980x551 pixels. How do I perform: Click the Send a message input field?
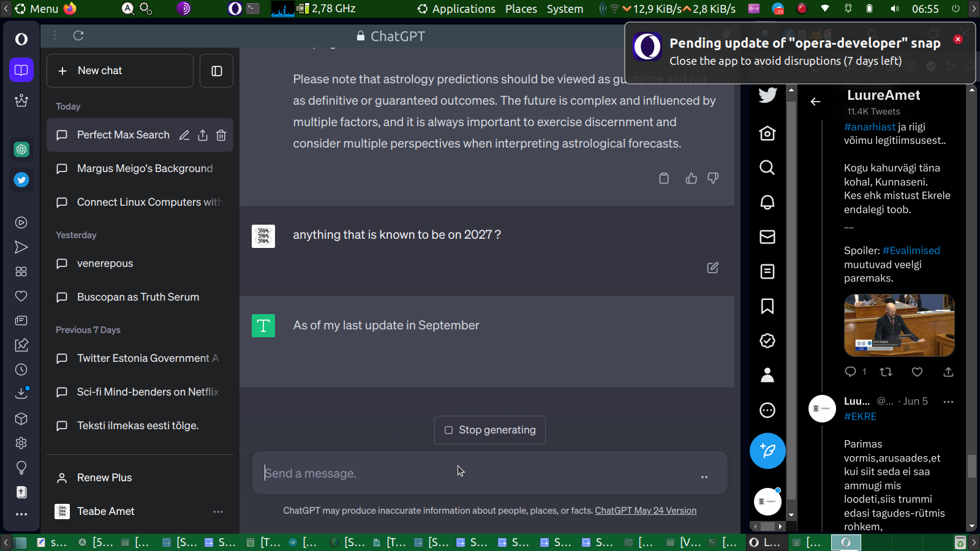pos(490,473)
